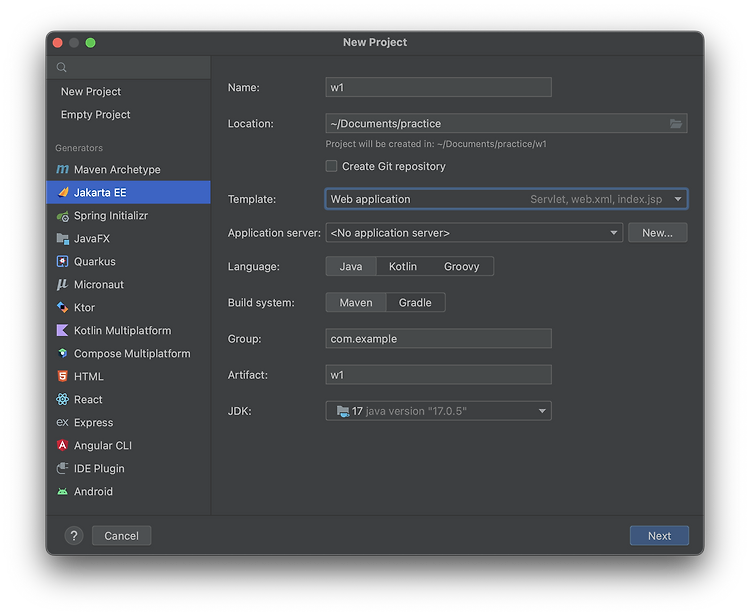This screenshot has width=750, height=616.
Task: Click the JDK folder icon in dropdown
Action: [343, 411]
